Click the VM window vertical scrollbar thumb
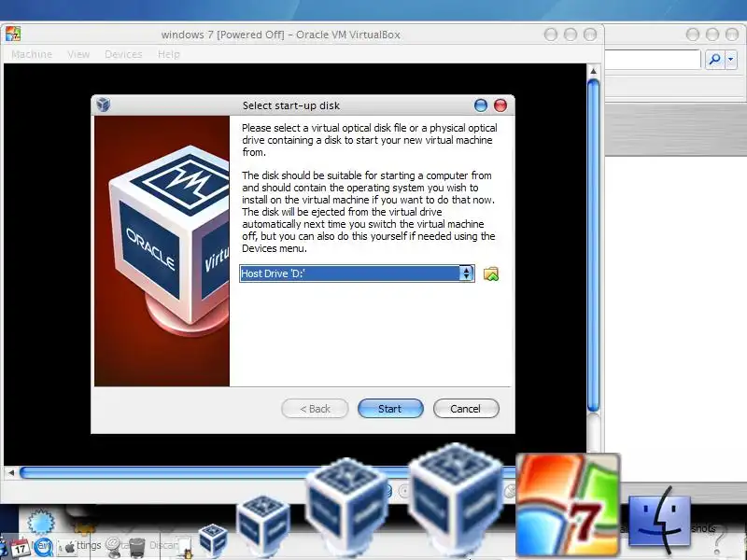The width and height of the screenshot is (747, 560). 593,245
